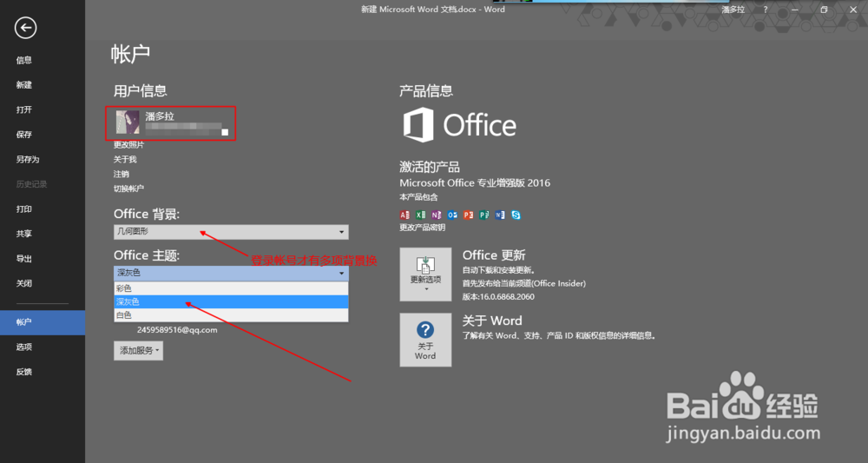Select 保存 in the sidebar
This screenshot has height=463, width=868.
pyautogui.click(x=23, y=135)
